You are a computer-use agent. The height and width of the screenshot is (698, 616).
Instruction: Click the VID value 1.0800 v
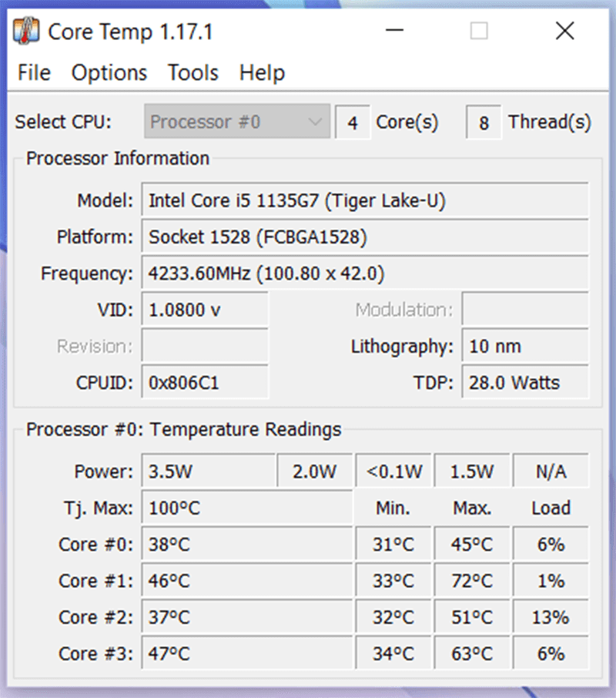[x=205, y=310]
